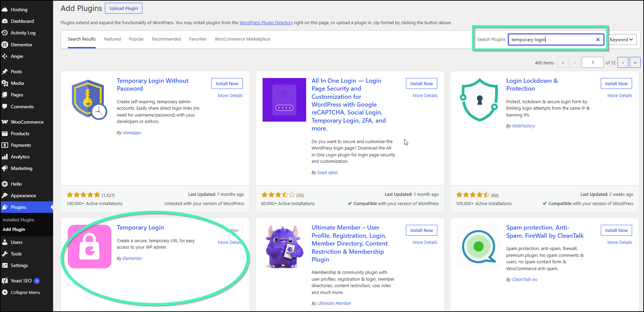Switch to the Featured tab

(x=112, y=39)
